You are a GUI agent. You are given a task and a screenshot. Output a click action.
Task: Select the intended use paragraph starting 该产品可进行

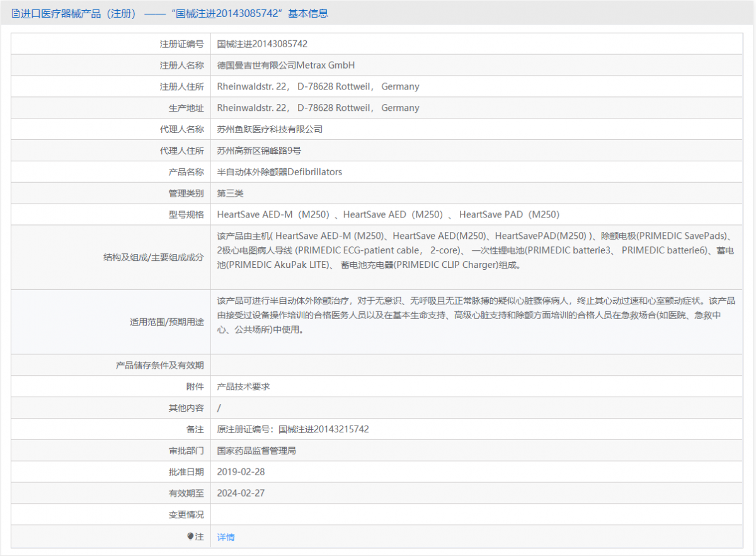(476, 315)
